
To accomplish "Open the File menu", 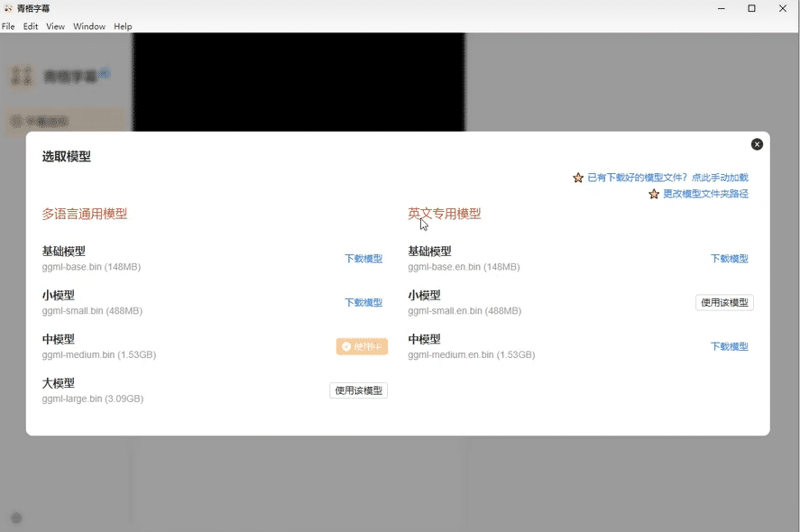I will point(8,26).
